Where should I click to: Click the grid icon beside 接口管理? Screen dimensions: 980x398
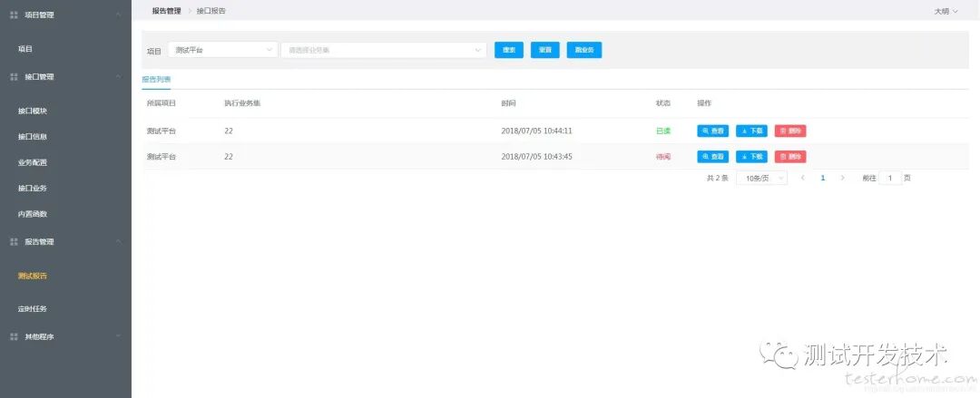click(14, 77)
